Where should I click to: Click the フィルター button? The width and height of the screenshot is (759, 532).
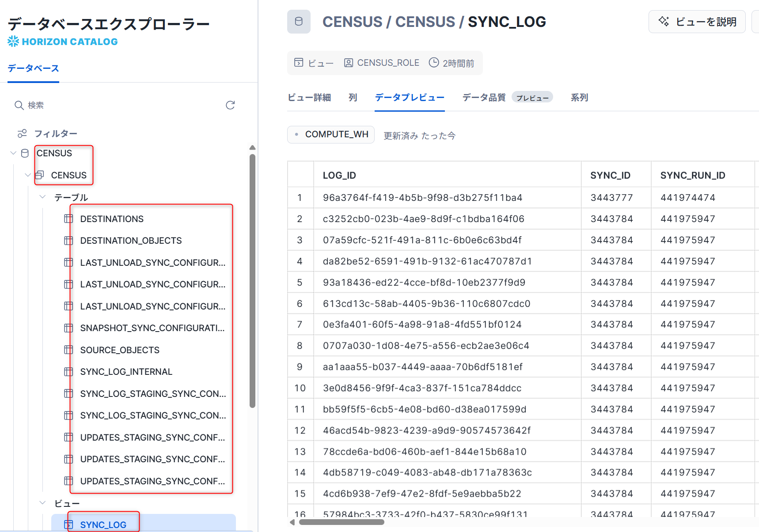click(x=47, y=133)
